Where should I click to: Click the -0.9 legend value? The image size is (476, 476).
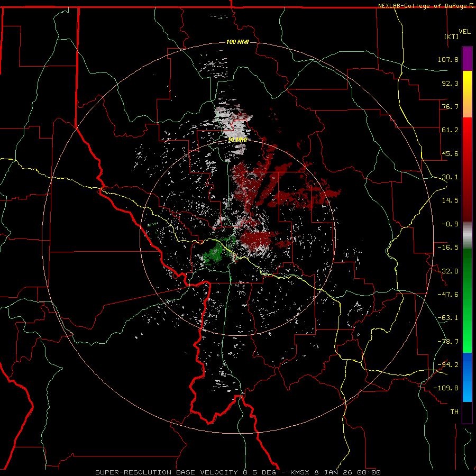[x=450, y=224]
